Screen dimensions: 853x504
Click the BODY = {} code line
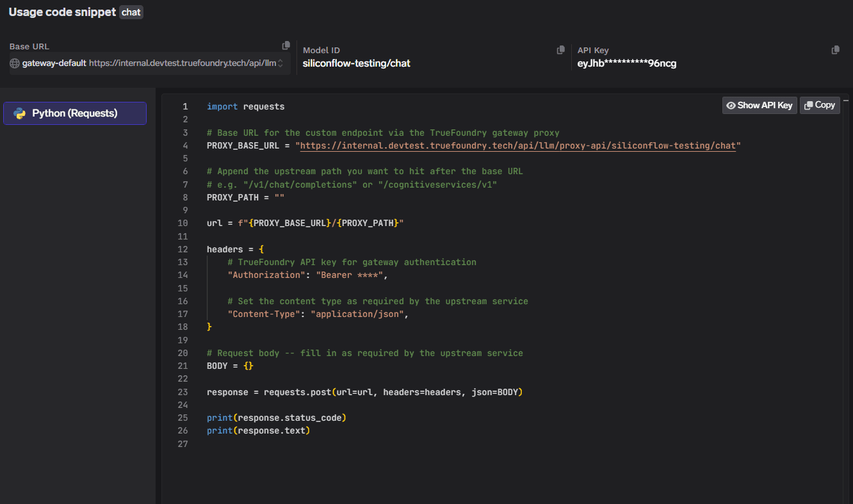tap(230, 366)
